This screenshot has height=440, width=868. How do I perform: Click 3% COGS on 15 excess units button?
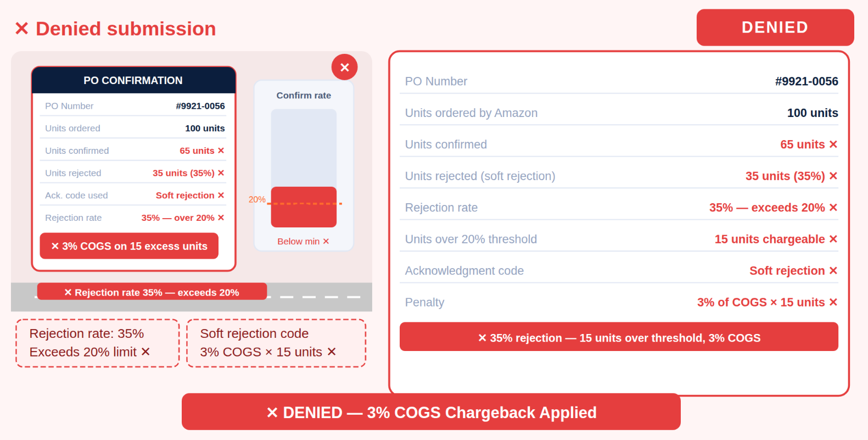click(x=129, y=246)
